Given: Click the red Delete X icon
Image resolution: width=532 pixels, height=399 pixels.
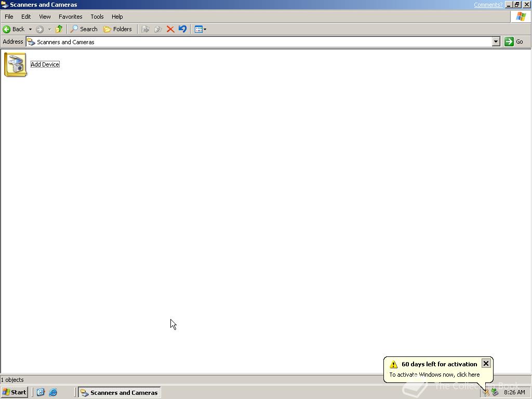Looking at the screenshot, I should click(x=170, y=29).
